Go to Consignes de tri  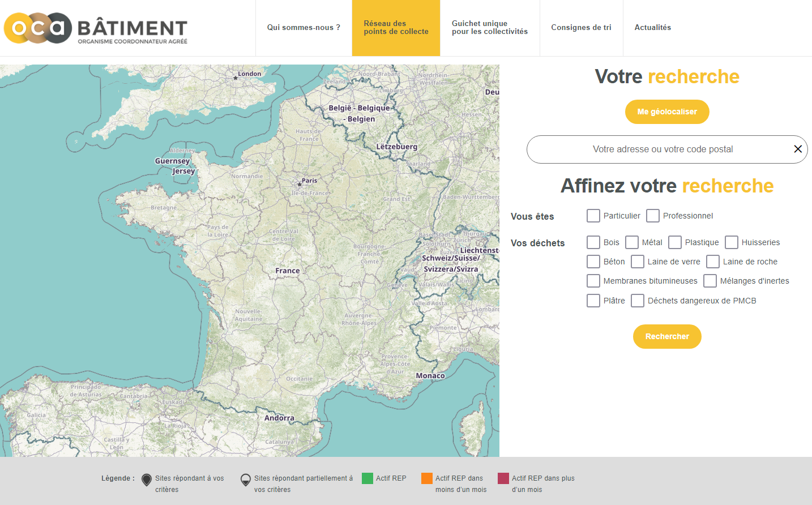point(581,28)
